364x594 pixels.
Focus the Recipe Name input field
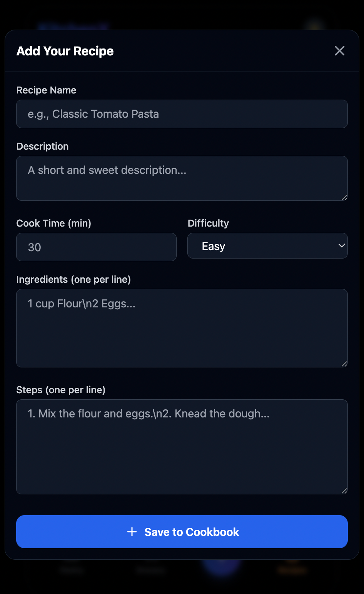coord(182,114)
